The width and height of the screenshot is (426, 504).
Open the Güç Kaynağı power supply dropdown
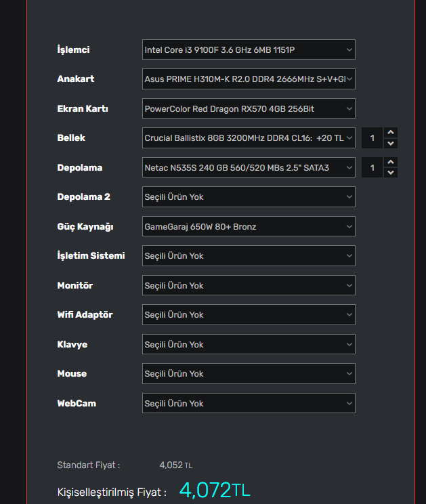pyautogui.click(x=249, y=226)
